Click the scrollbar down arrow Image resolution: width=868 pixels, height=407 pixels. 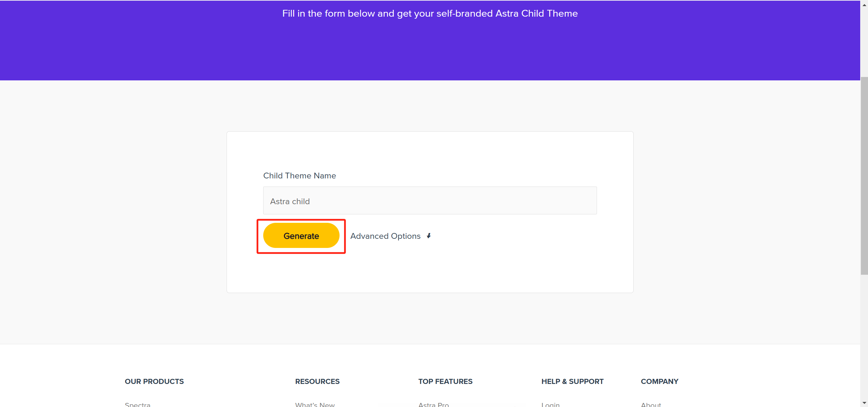(x=864, y=403)
